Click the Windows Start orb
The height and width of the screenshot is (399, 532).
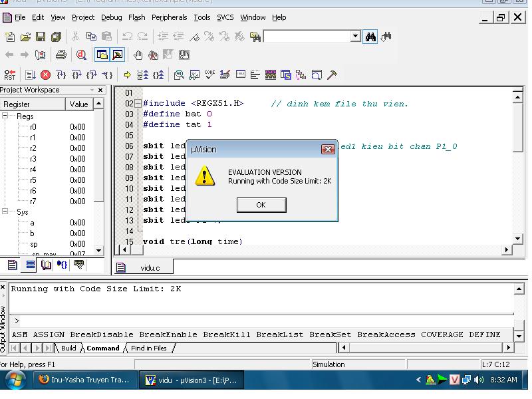(15, 380)
